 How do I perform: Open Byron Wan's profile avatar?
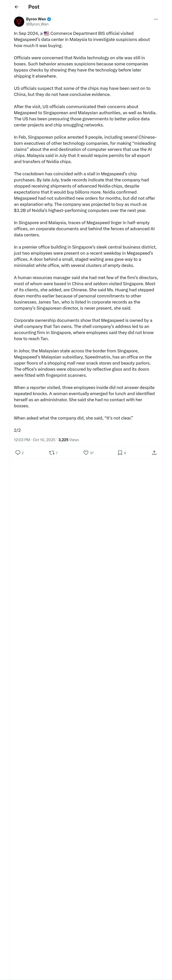(x=19, y=21)
